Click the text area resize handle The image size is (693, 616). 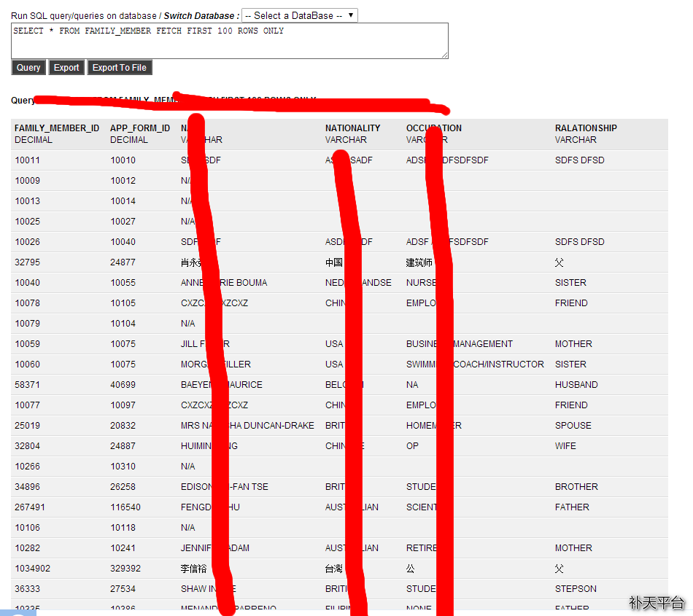pyautogui.click(x=445, y=55)
